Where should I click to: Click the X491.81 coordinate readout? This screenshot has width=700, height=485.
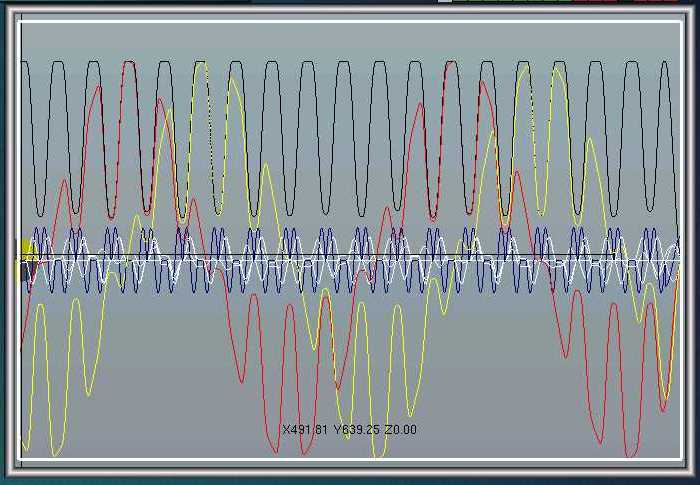click(x=305, y=430)
